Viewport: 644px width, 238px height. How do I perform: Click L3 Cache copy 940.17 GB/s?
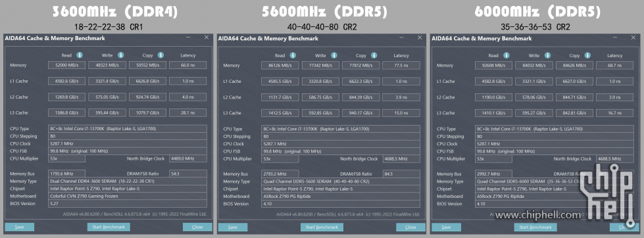click(x=361, y=113)
